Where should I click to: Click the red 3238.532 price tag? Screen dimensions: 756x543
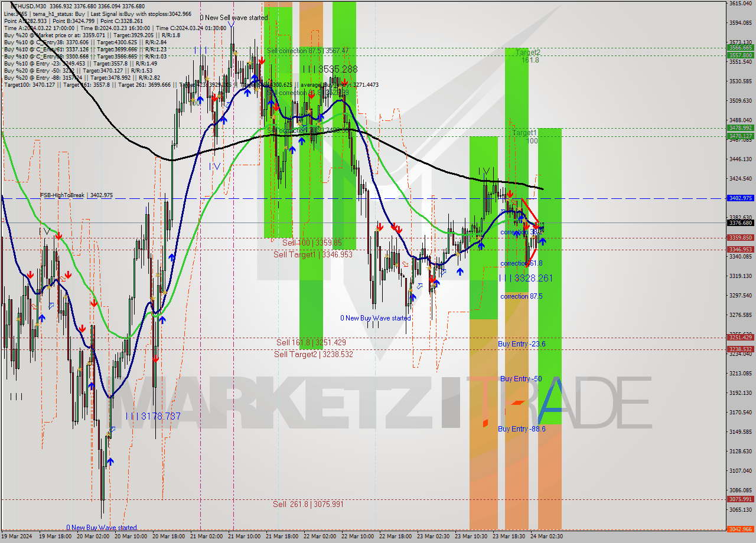pos(740,349)
